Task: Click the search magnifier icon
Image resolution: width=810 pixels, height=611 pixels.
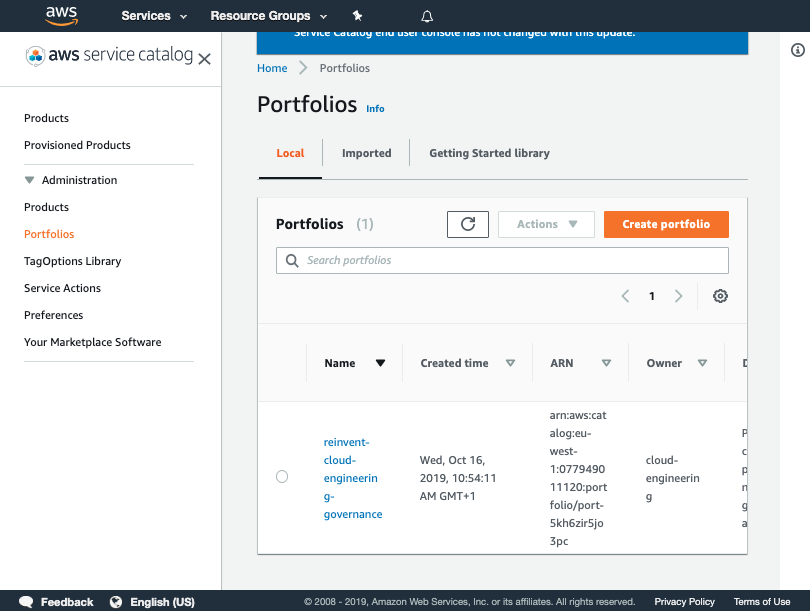Action: [x=292, y=260]
